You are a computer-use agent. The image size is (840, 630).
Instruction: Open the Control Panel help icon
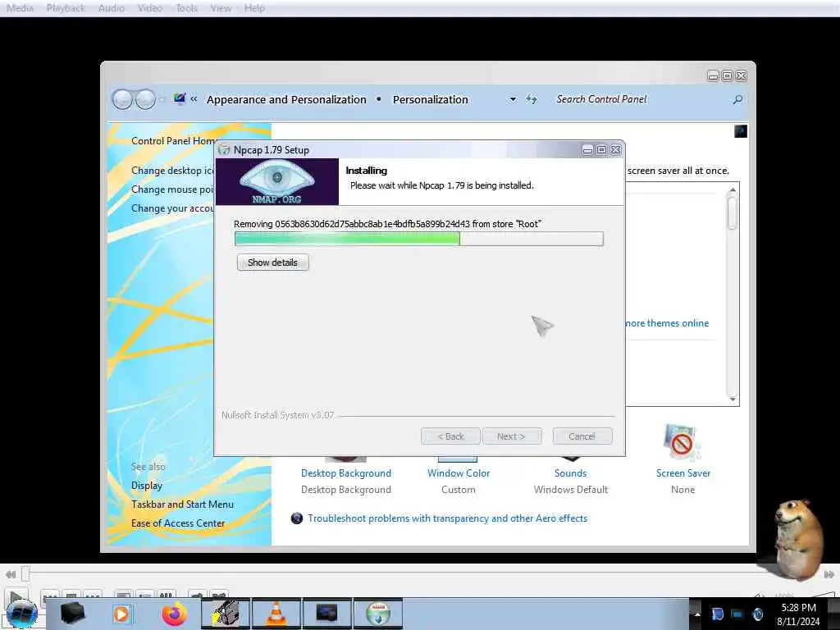741,131
